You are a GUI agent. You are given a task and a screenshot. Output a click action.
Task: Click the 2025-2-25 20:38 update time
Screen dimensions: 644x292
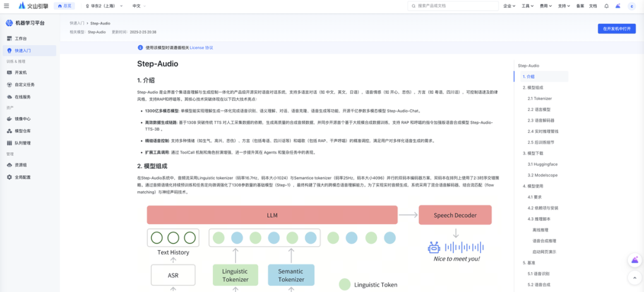pyautogui.click(x=143, y=32)
